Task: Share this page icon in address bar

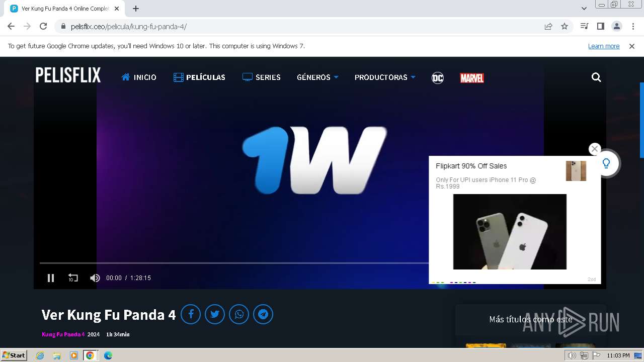Action: click(548, 27)
